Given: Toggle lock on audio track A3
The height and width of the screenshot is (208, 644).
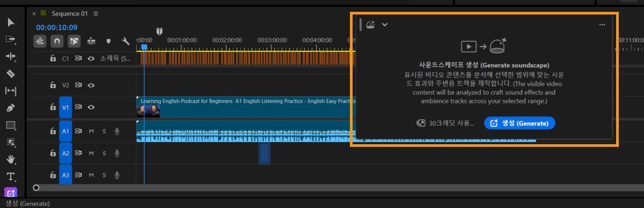Looking at the screenshot, I should [53, 175].
